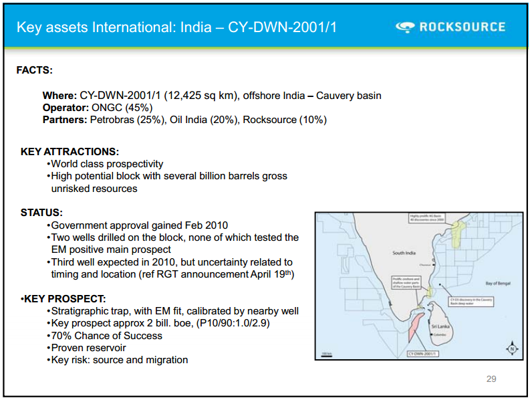Click the yellow highlighted KG Basin area
Image resolution: width=532 pixels, height=400 pixels.
click(x=458, y=234)
